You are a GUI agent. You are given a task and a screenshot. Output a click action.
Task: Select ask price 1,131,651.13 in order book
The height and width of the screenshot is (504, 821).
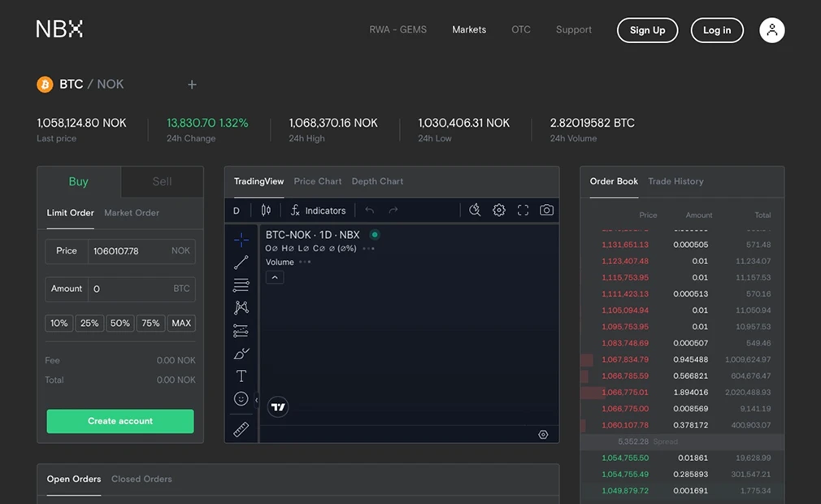(625, 245)
